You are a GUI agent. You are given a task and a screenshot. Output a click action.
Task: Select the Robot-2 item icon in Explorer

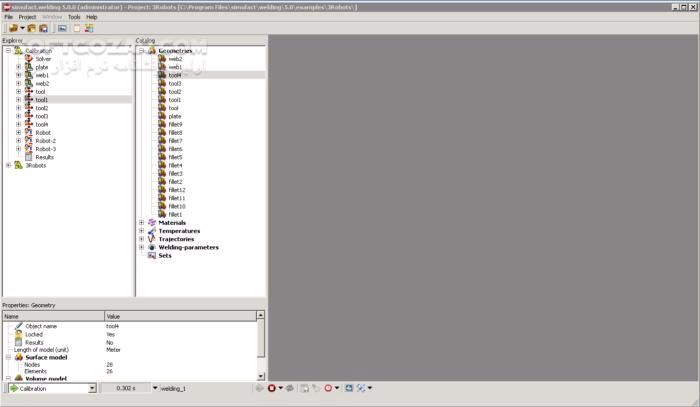(28, 141)
